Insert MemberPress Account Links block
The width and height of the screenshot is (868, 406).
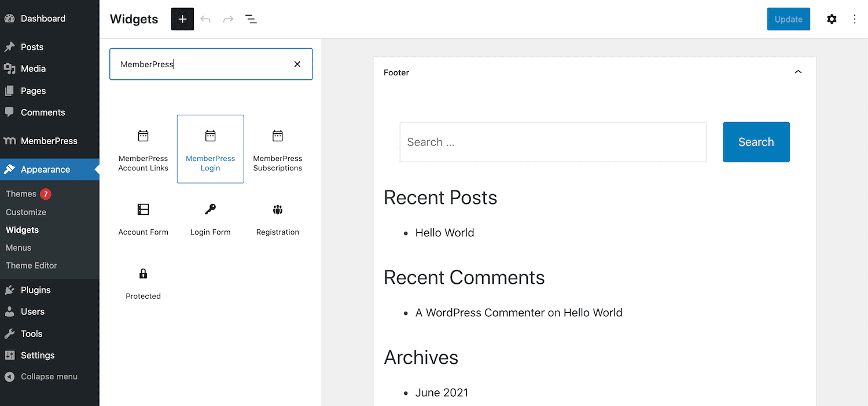143,149
